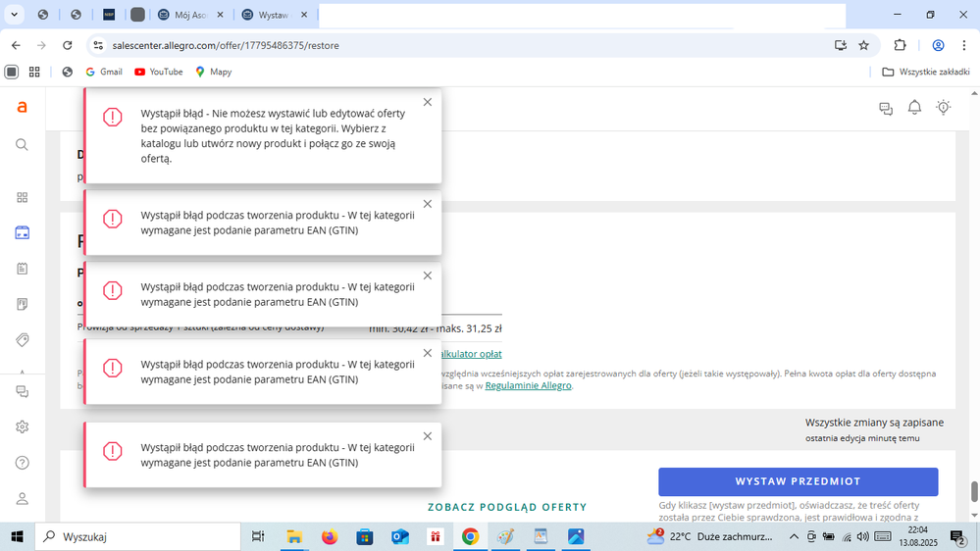Open ZOBACZ PODGLĄD OFERTY preview link

[x=507, y=507]
